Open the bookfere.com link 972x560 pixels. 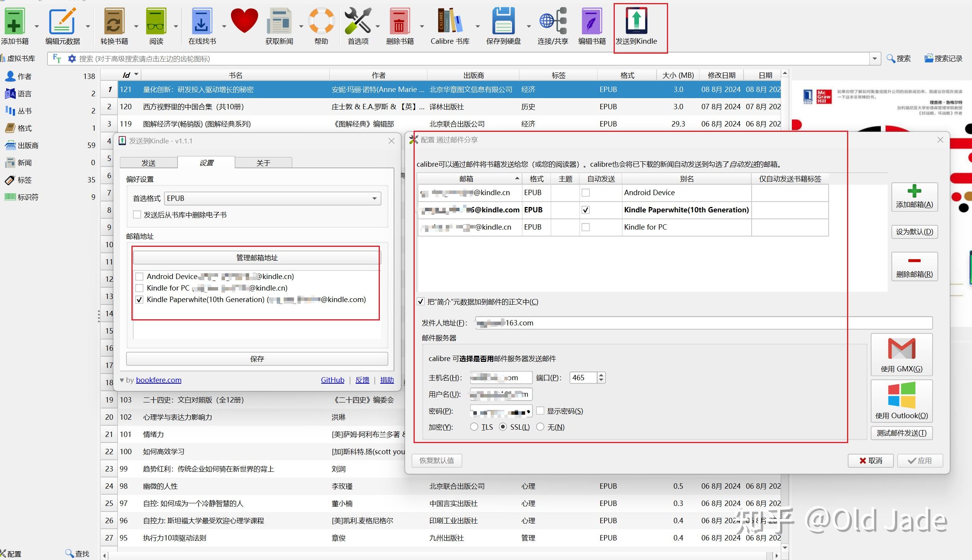pyautogui.click(x=158, y=380)
